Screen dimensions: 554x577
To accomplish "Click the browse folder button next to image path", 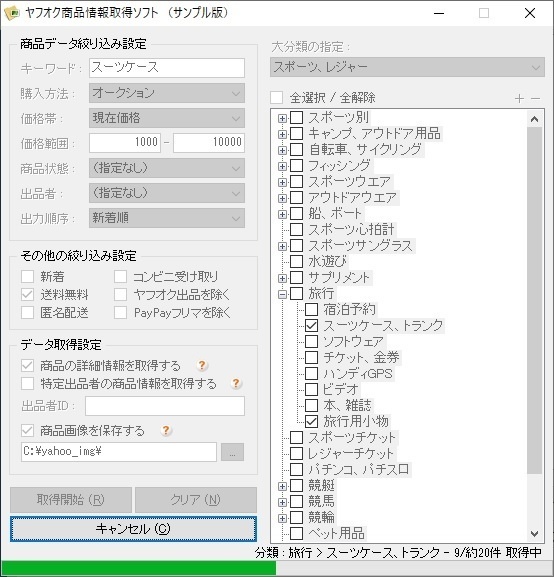I will tap(232, 452).
